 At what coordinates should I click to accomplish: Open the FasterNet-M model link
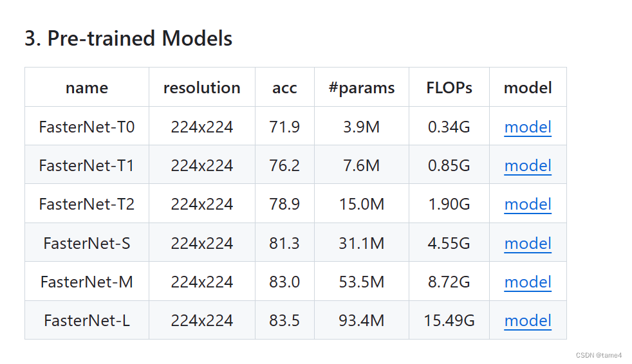pos(528,282)
